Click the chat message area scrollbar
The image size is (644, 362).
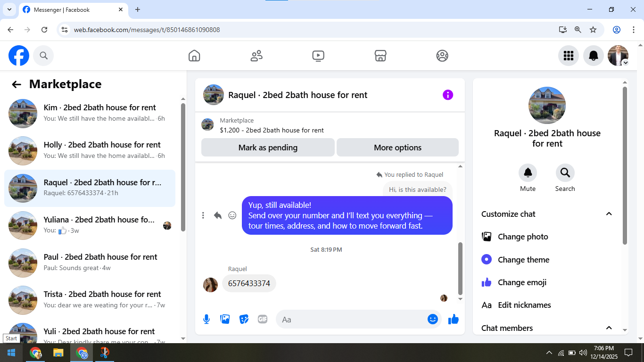point(461,269)
